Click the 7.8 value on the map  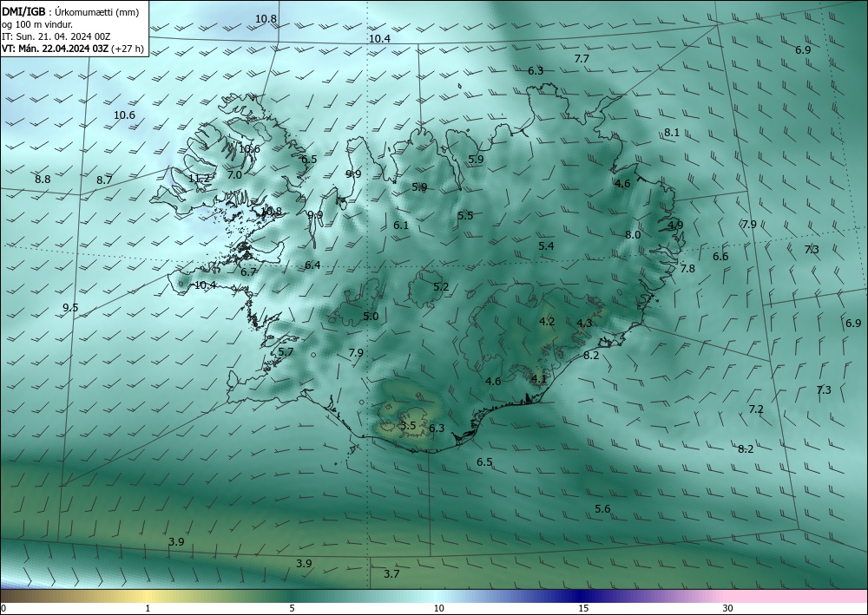click(x=687, y=269)
